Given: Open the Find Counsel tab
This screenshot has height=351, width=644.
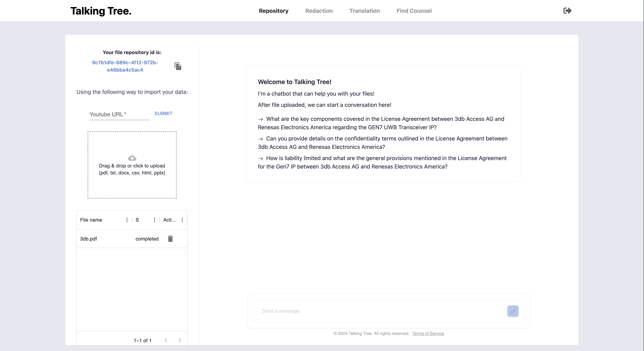Looking at the screenshot, I should point(414,11).
